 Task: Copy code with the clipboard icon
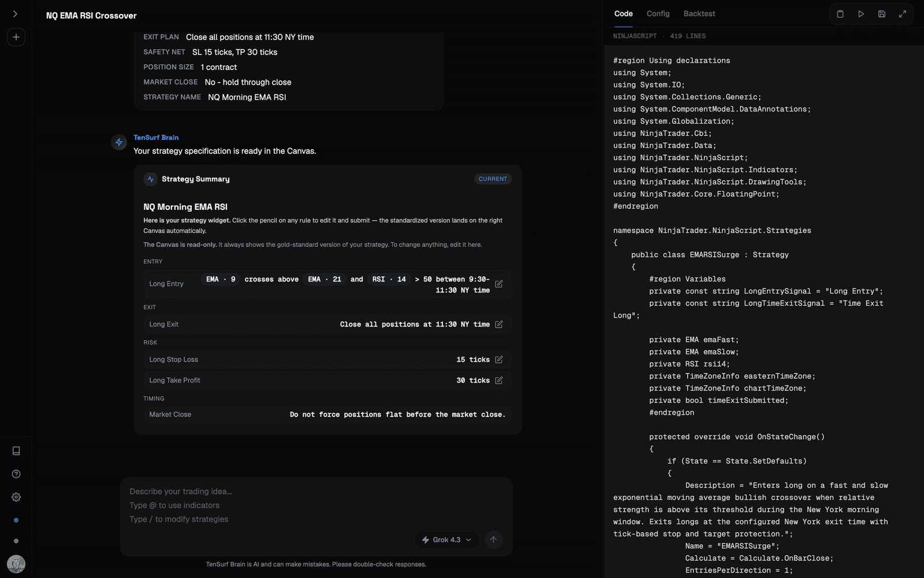click(x=840, y=14)
